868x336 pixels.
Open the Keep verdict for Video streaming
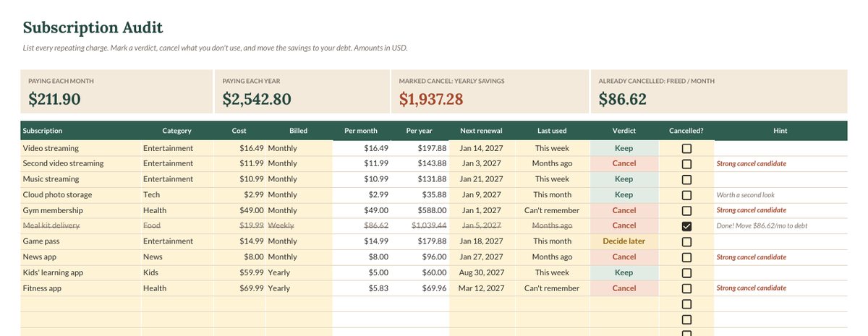(x=624, y=148)
